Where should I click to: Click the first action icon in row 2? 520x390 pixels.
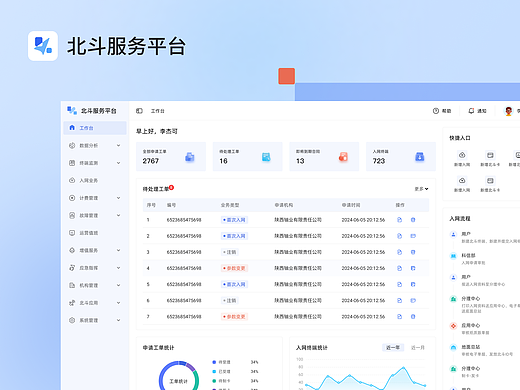(x=399, y=236)
